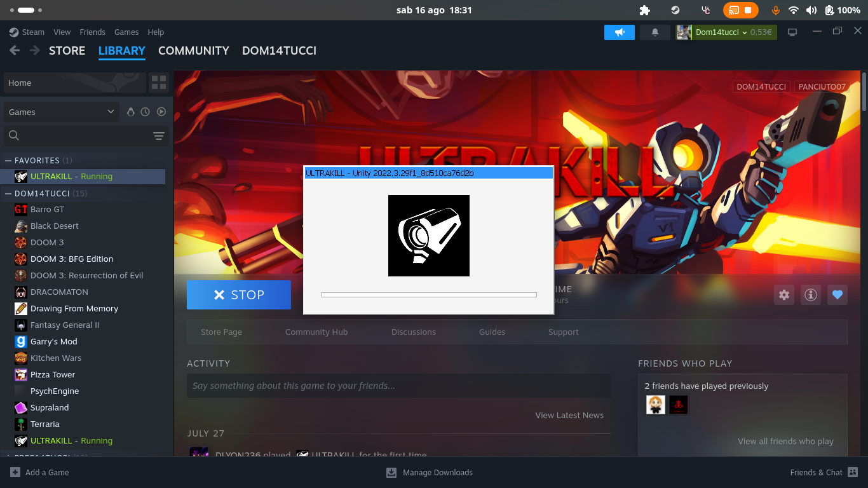Go to the COMMUNITY tab
868x488 pixels.
coord(194,51)
